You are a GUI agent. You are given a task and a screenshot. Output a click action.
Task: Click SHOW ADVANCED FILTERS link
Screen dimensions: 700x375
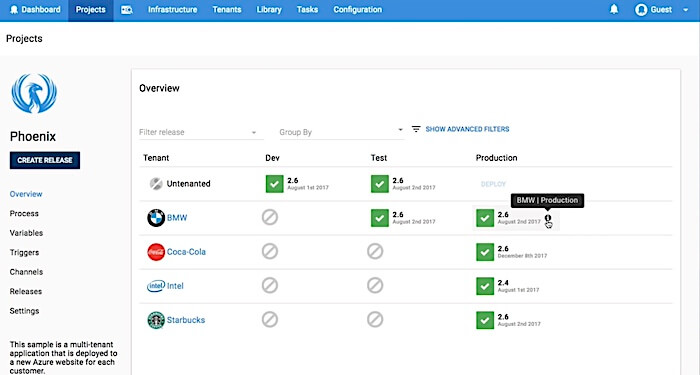pos(467,129)
